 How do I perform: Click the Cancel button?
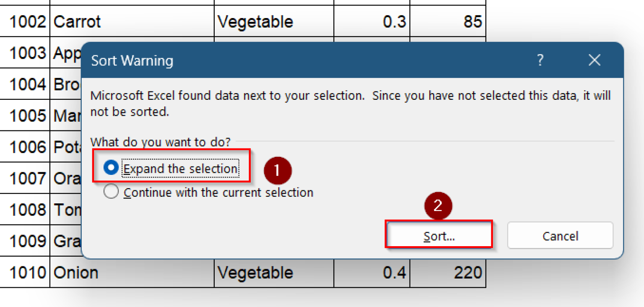[x=560, y=236]
